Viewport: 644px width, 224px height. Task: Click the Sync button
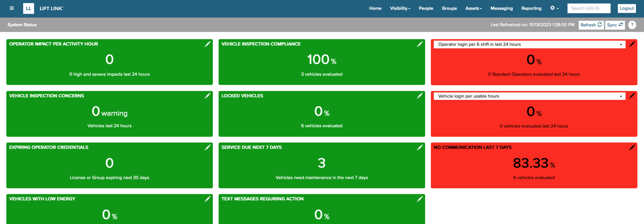pos(615,25)
